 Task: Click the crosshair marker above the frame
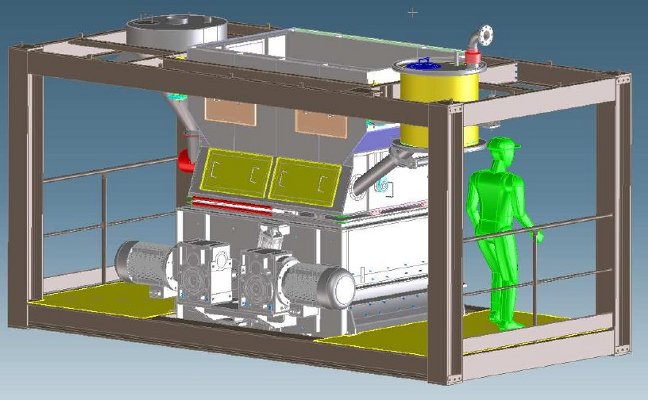coord(414,13)
